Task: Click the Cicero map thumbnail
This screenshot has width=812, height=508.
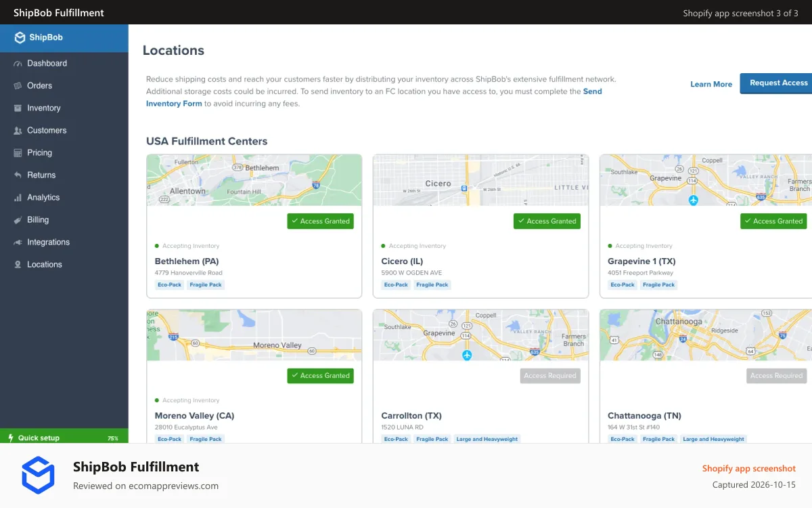Action: (x=481, y=180)
